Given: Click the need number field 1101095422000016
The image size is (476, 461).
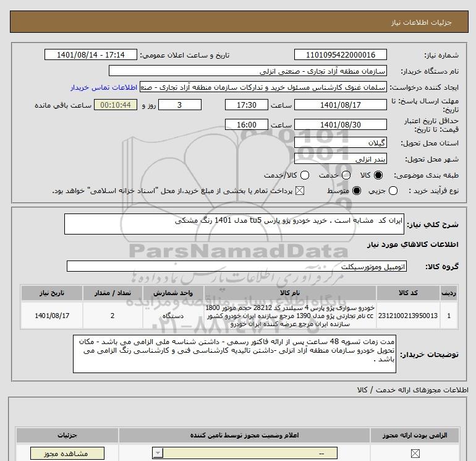Looking at the screenshot, I should 340,54.
